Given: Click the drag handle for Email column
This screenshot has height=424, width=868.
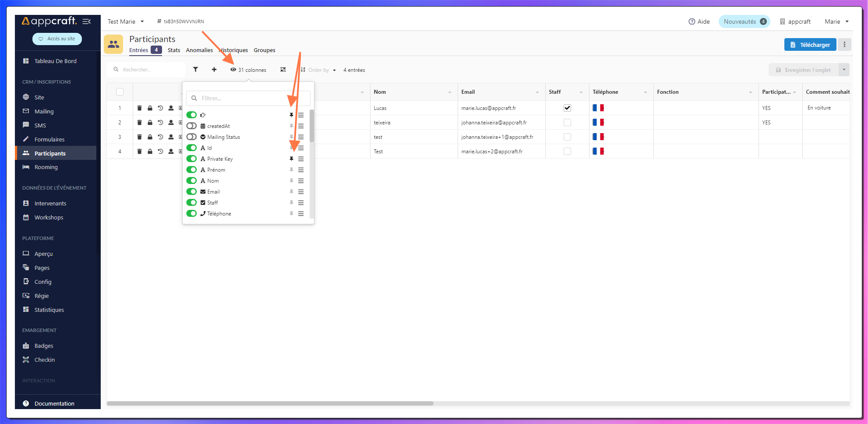Looking at the screenshot, I should click(x=301, y=192).
